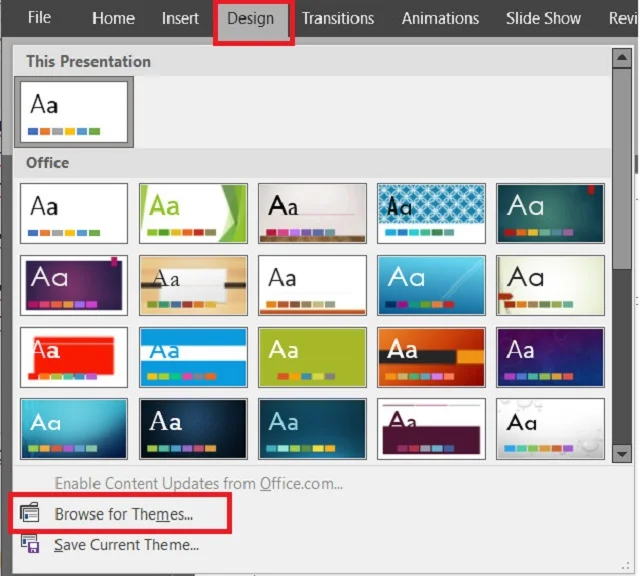Image resolution: width=640 pixels, height=576 pixels.
Task: Select the orange Berlin theme
Action: 431,357
